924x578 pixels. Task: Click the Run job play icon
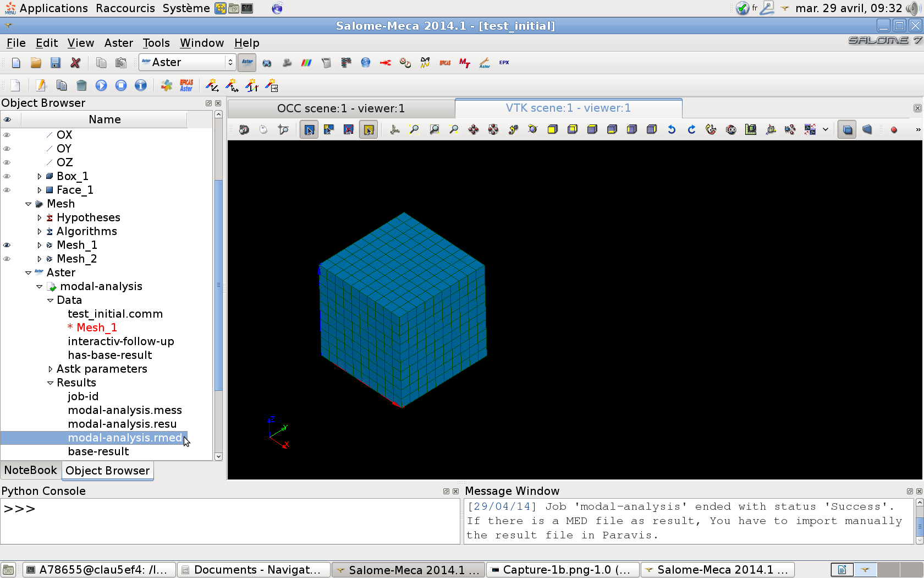[x=101, y=85]
